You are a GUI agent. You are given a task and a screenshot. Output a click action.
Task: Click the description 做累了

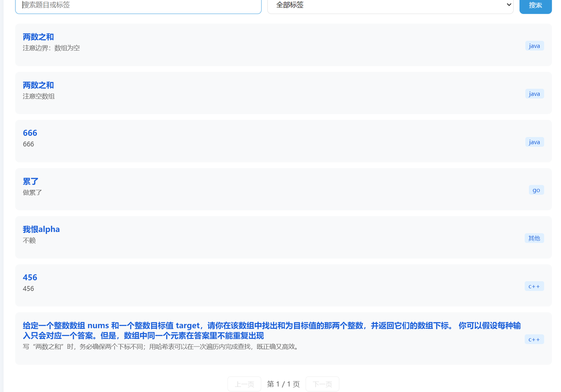click(x=32, y=192)
